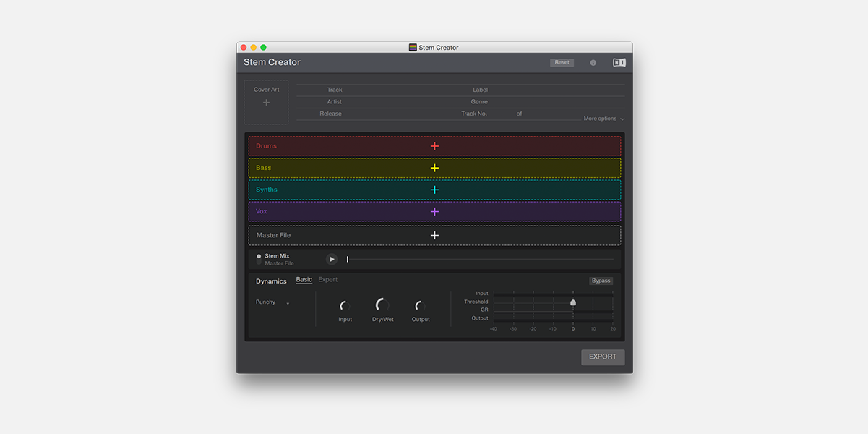Open the Punchy preset dropdown

pyautogui.click(x=272, y=302)
